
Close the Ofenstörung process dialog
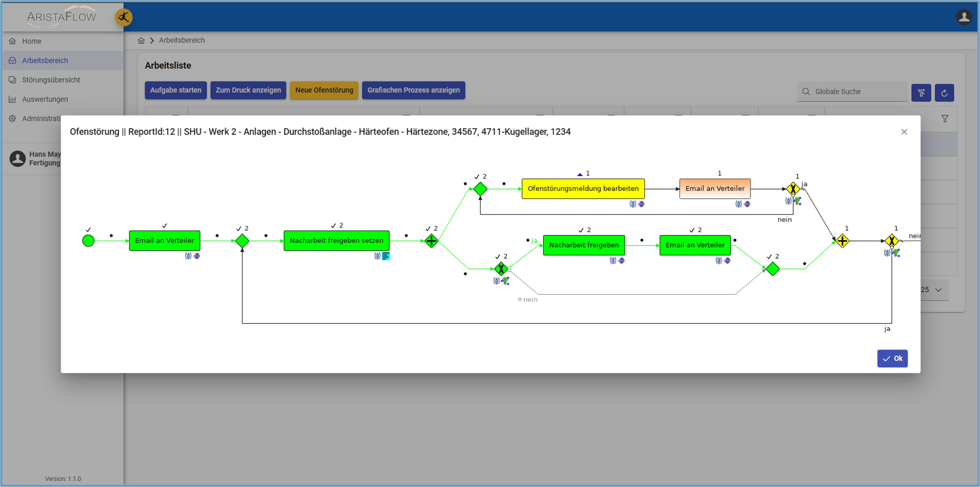904,132
